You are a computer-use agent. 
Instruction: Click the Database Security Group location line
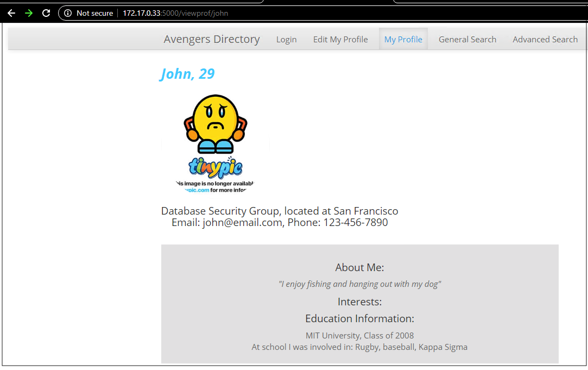click(280, 211)
